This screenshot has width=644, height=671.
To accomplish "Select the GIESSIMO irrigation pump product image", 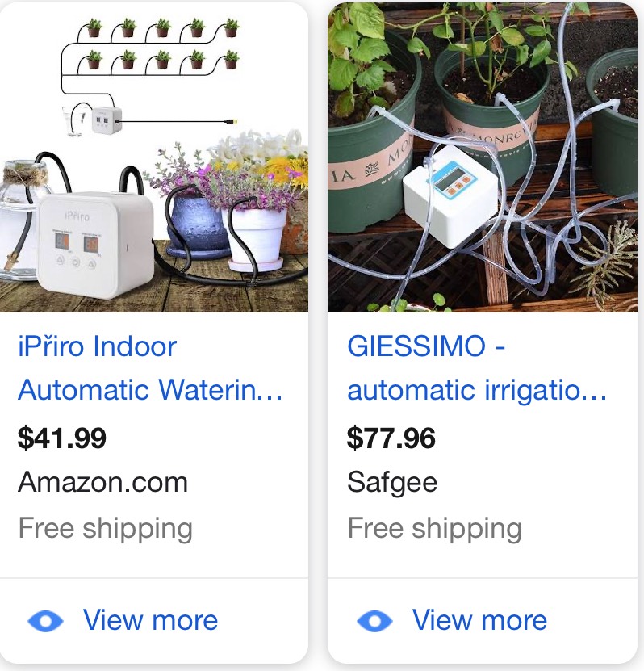I will [x=483, y=157].
